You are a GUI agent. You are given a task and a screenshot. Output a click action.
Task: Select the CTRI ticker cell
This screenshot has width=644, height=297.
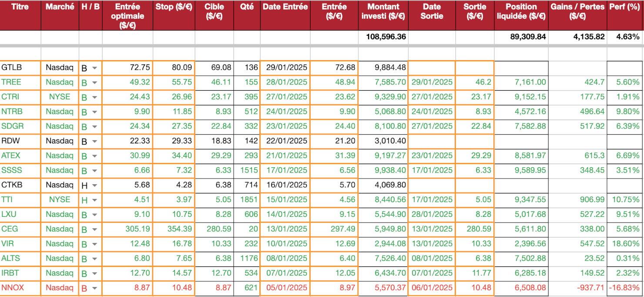pos(20,97)
